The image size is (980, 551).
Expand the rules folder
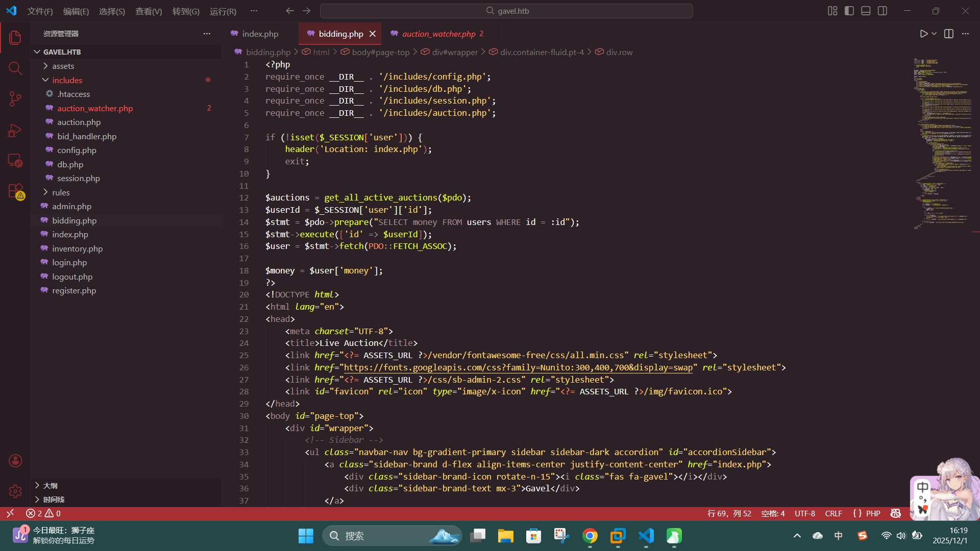click(61, 192)
